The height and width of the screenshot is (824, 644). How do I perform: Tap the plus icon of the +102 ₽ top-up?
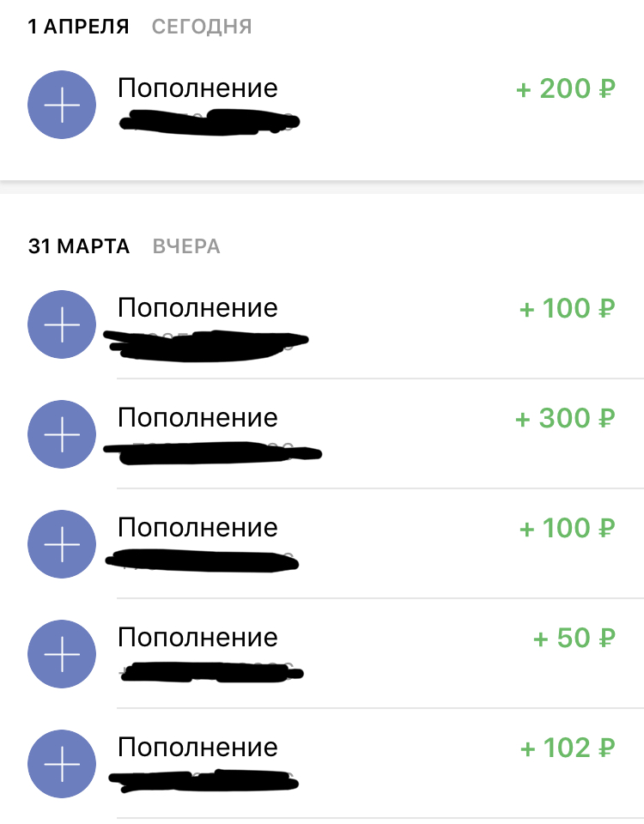pos(62,765)
